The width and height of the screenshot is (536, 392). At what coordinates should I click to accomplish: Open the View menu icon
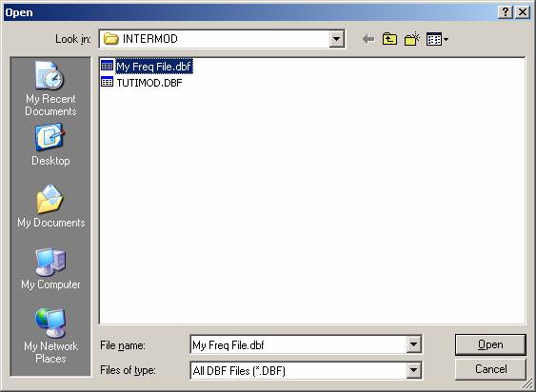pos(437,39)
